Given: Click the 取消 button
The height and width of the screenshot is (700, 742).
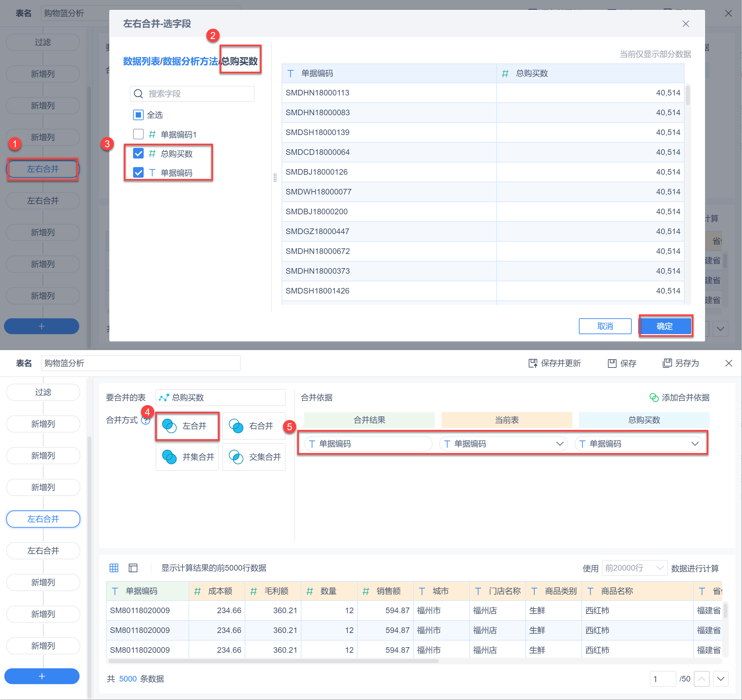Looking at the screenshot, I should pos(605,326).
